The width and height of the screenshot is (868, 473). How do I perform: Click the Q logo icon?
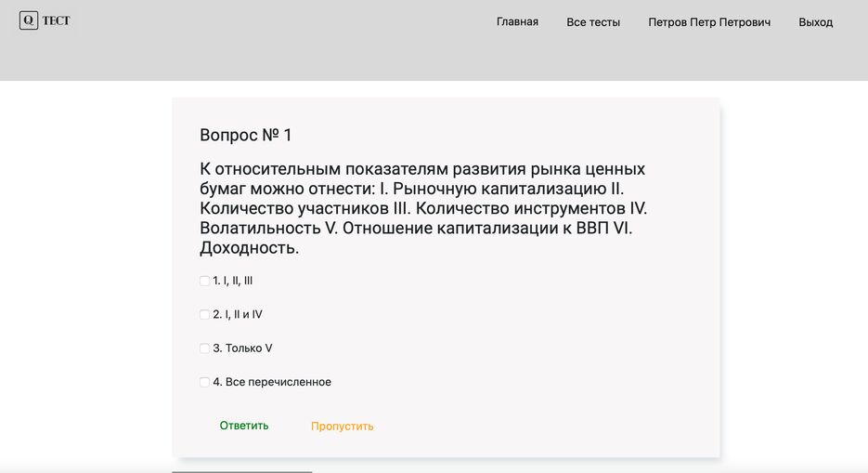(29, 20)
